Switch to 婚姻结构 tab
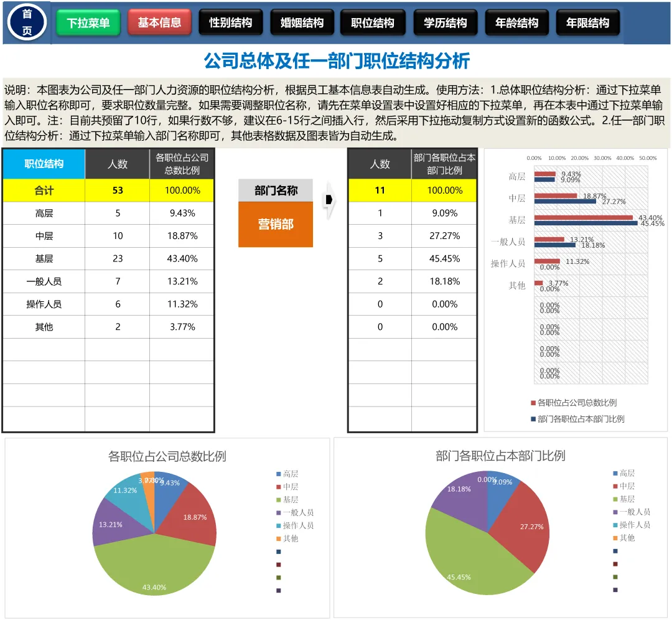Screen dimensions: 672x620 302,22
